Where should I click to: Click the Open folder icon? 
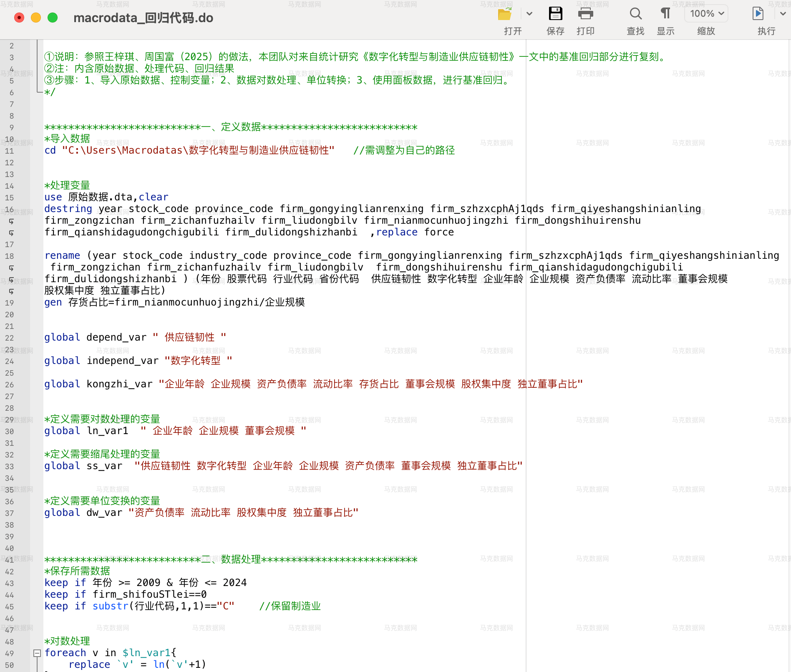pyautogui.click(x=505, y=14)
